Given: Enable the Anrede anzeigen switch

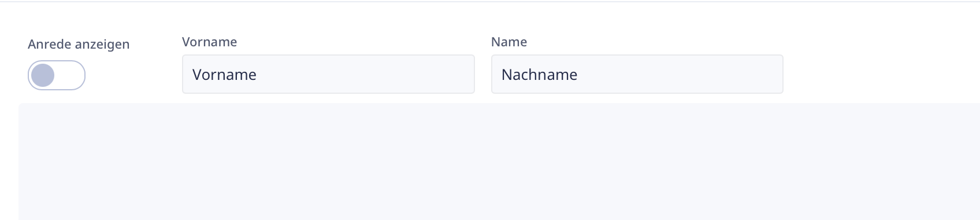Looking at the screenshot, I should pyautogui.click(x=57, y=75).
